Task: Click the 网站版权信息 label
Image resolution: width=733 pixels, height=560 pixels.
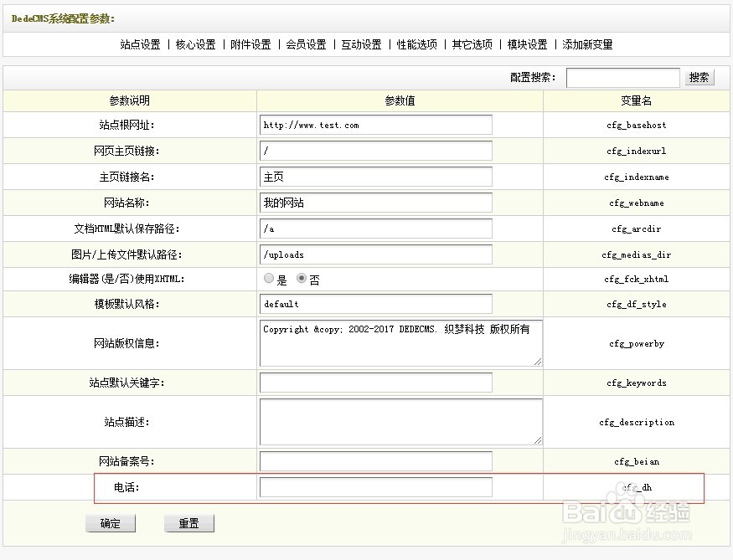Action: (x=126, y=343)
